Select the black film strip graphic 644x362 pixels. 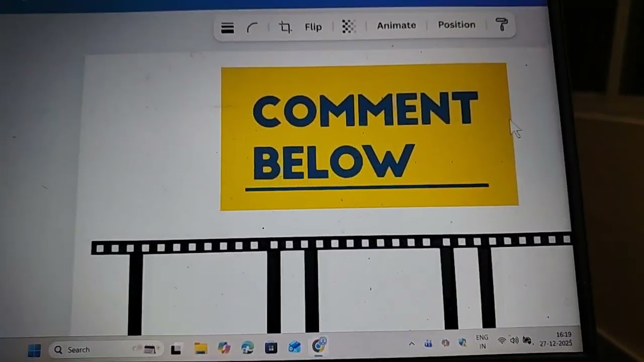pos(332,284)
